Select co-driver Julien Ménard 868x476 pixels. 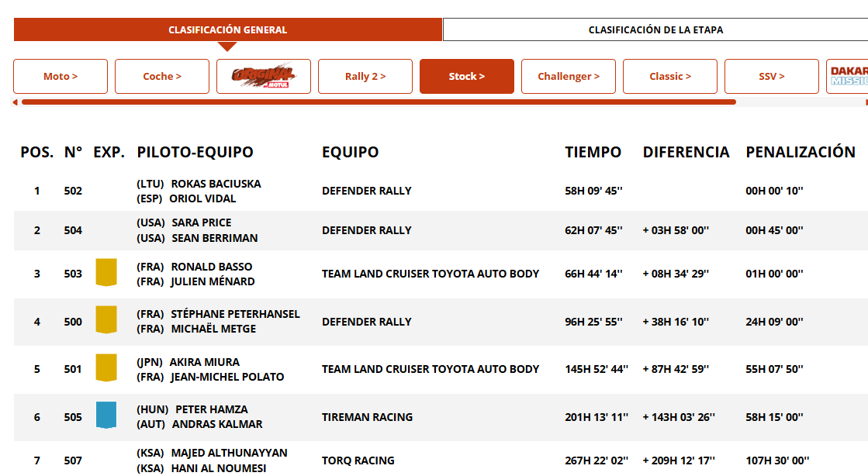[x=213, y=281]
